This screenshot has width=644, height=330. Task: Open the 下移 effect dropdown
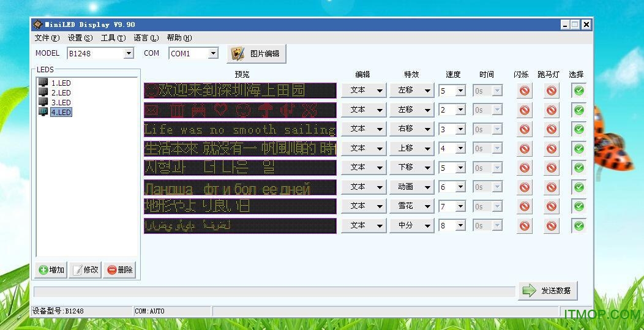coord(411,168)
